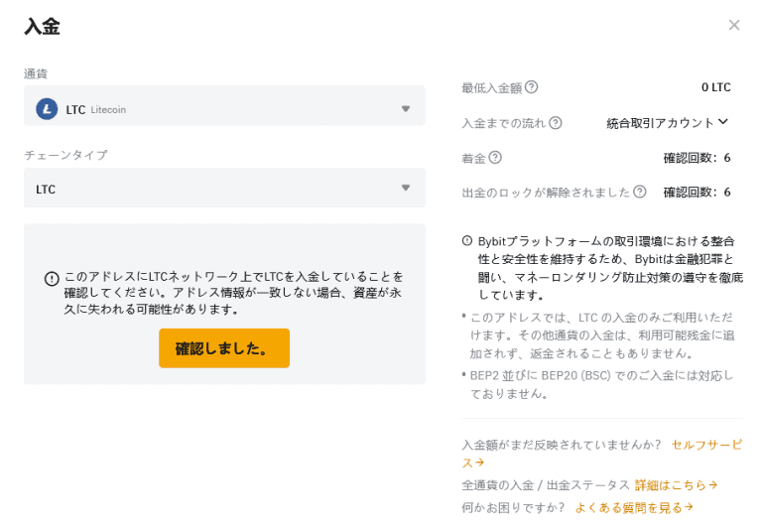Image resolution: width=762 pixels, height=532 pixels.
Task: Expand the チェーンタイプ dropdown arrow
Action: coord(405,188)
